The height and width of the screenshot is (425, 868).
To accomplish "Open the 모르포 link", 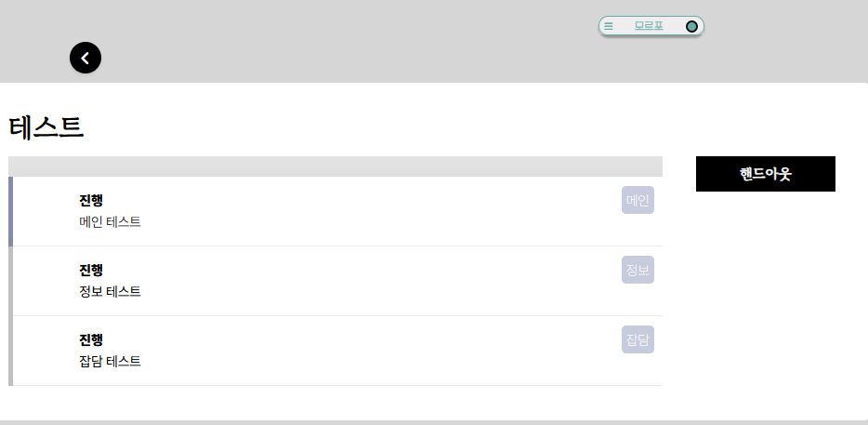I will 649,26.
